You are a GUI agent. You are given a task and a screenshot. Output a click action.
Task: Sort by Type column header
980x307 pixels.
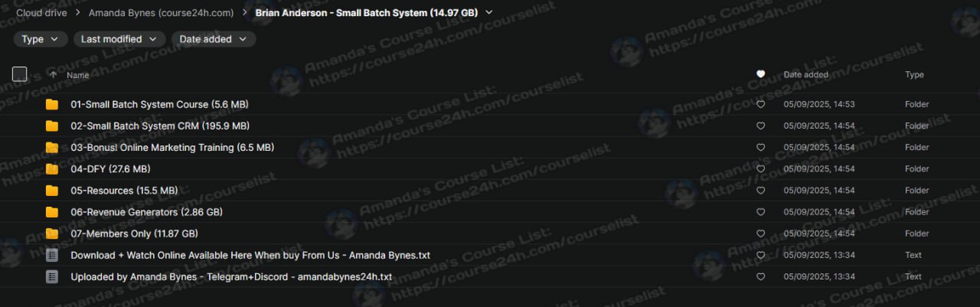[x=914, y=75]
